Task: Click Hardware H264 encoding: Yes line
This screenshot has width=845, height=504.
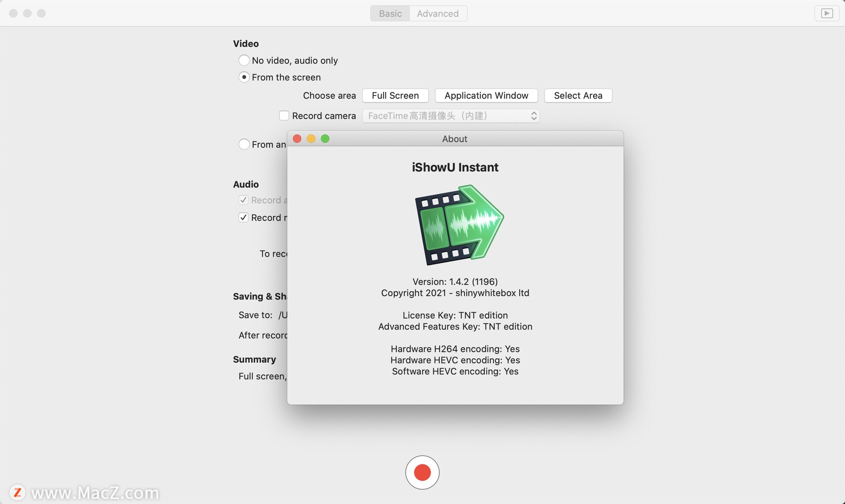Action: (x=455, y=349)
